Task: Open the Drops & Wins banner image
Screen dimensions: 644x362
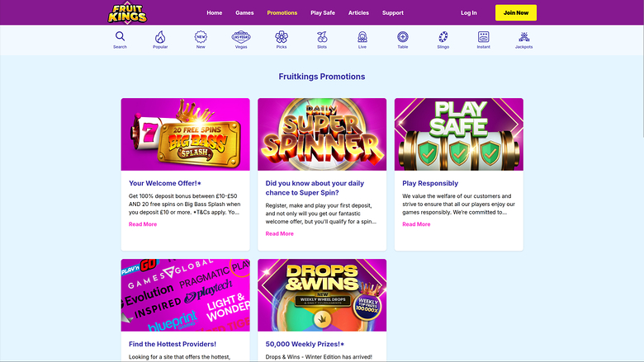Action: [x=322, y=295]
